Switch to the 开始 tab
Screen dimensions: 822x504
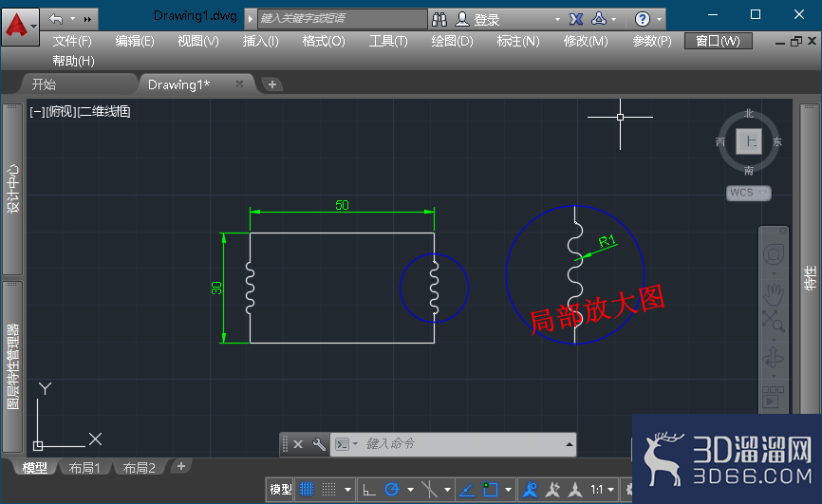(x=44, y=84)
